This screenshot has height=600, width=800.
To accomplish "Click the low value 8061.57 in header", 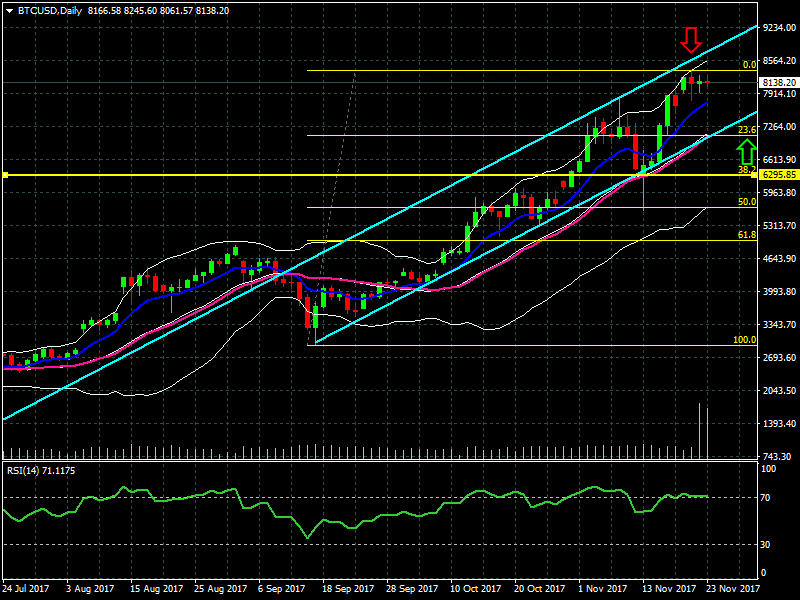I will click(x=176, y=11).
